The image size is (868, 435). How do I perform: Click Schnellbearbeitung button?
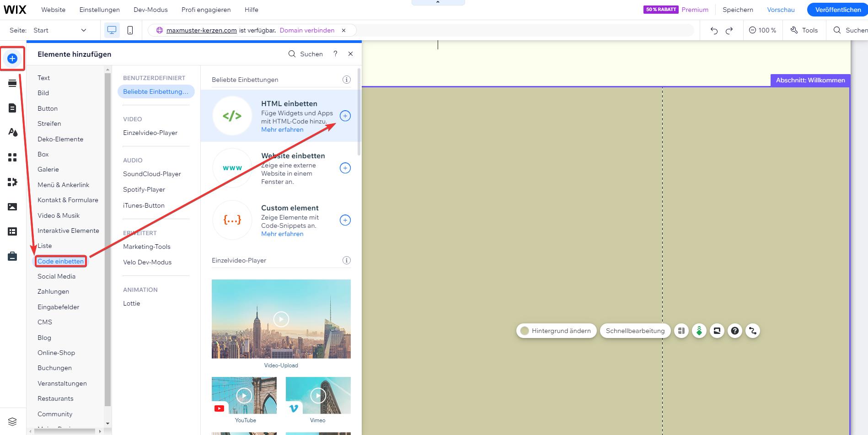[635, 331]
